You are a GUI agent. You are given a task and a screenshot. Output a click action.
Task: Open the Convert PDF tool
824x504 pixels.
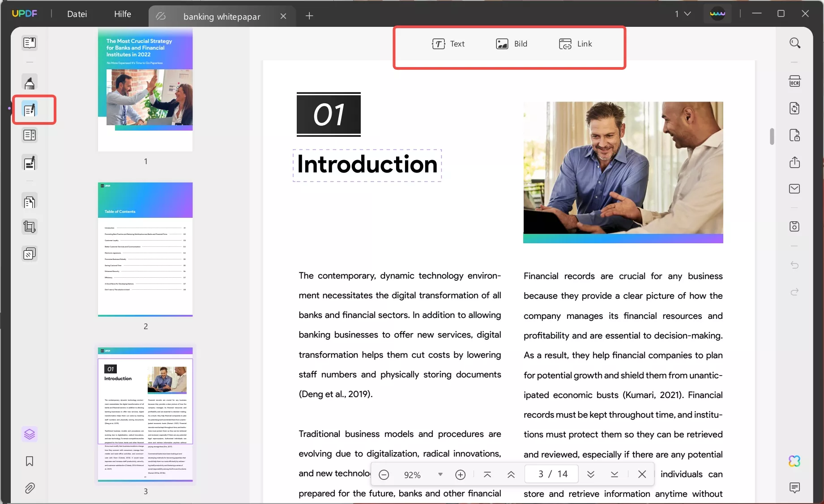795,108
